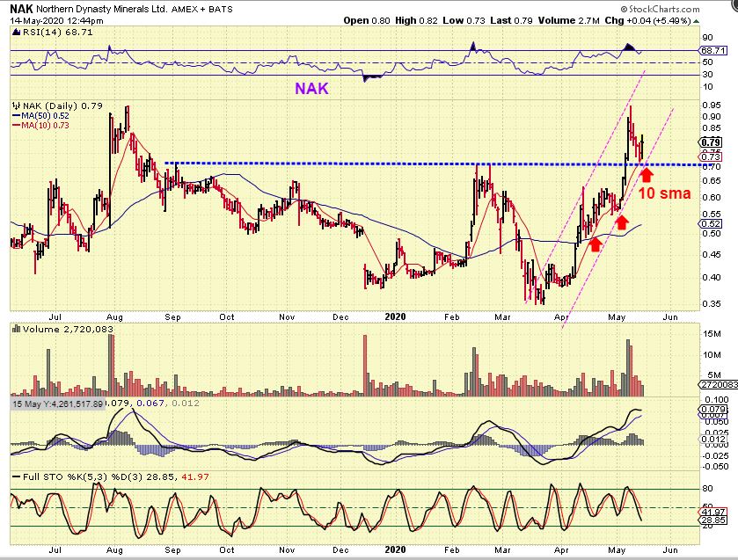Click the RSI(14) 68.71 legend label
The image size is (738, 560).
pyautogui.click(x=57, y=32)
